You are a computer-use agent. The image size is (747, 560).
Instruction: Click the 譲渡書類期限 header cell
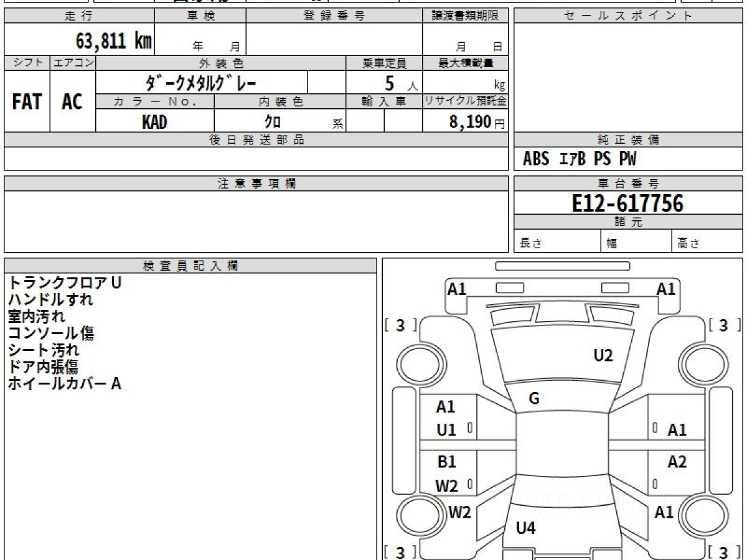tap(466, 16)
